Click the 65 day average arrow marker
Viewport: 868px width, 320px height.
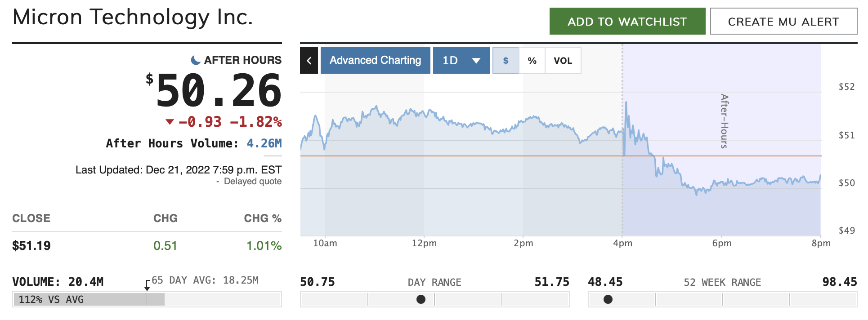point(147,285)
